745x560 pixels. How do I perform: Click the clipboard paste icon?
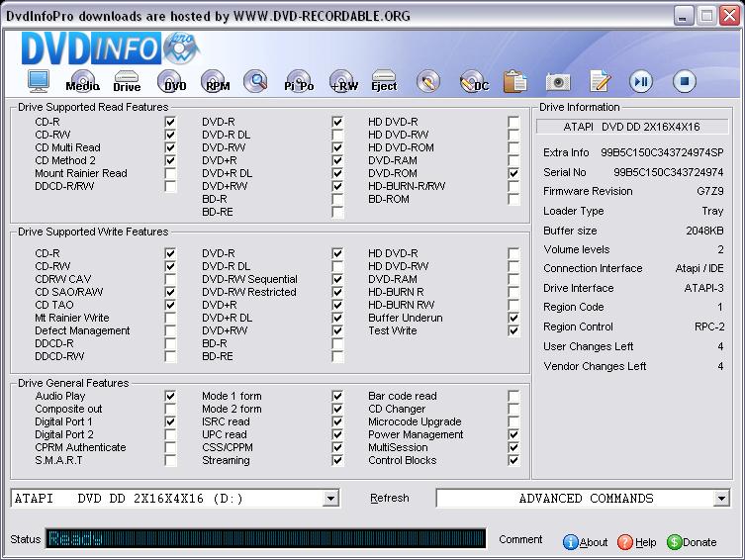[x=515, y=81]
